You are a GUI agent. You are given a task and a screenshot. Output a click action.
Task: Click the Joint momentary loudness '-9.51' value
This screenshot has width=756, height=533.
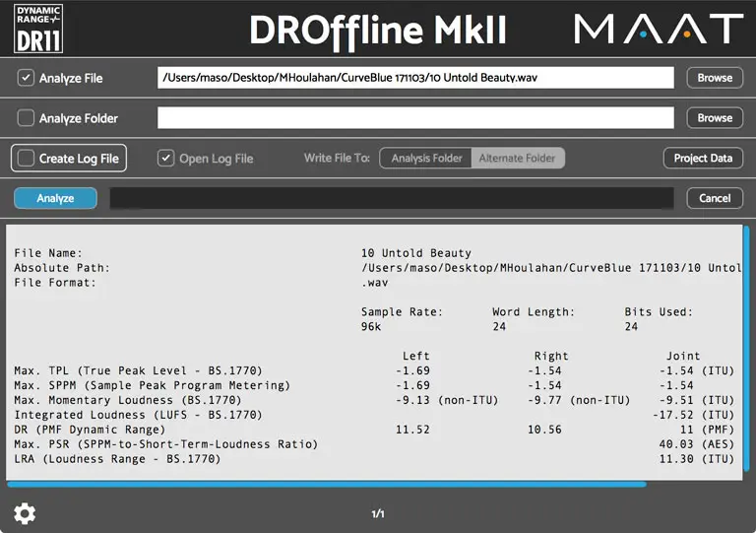click(676, 400)
